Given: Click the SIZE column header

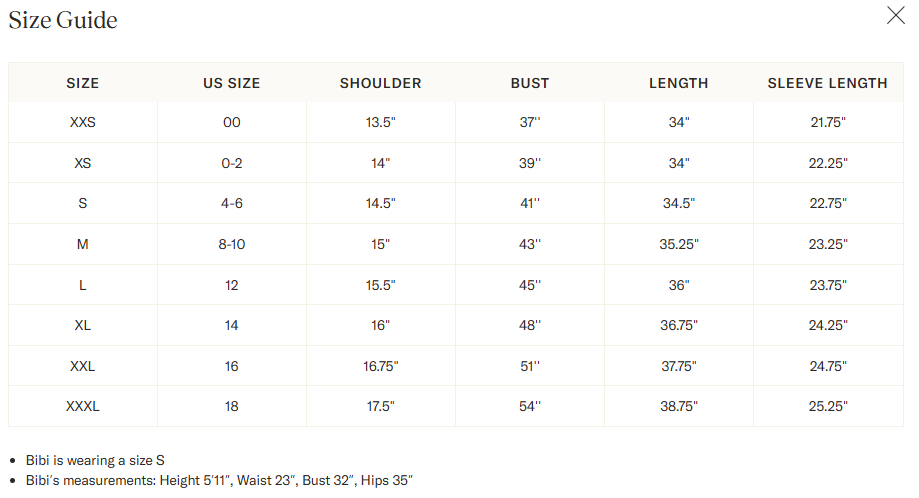Looking at the screenshot, I should coord(83,83).
